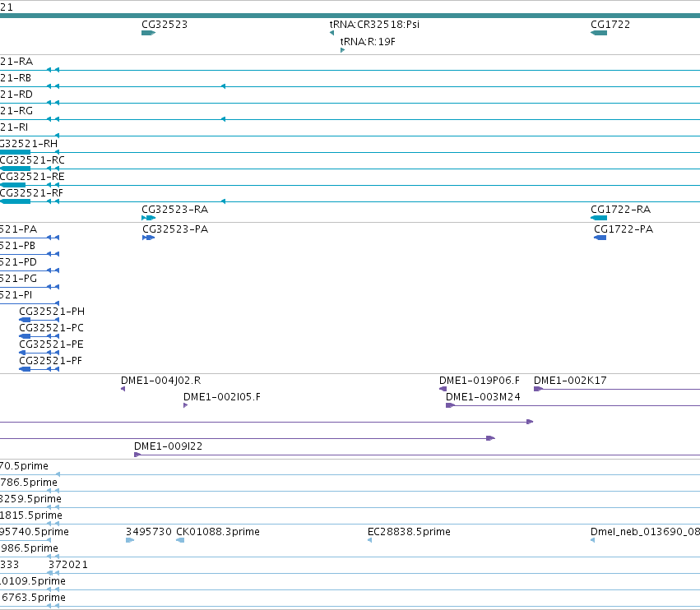Viewport: 700px width, 610px height.
Task: Click the CG1722 gene label
Action: (x=610, y=25)
